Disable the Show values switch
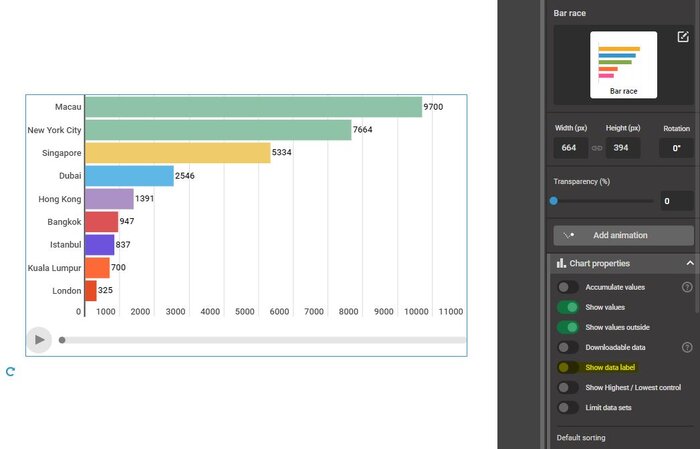Viewport: 700px width, 449px height. coord(568,307)
